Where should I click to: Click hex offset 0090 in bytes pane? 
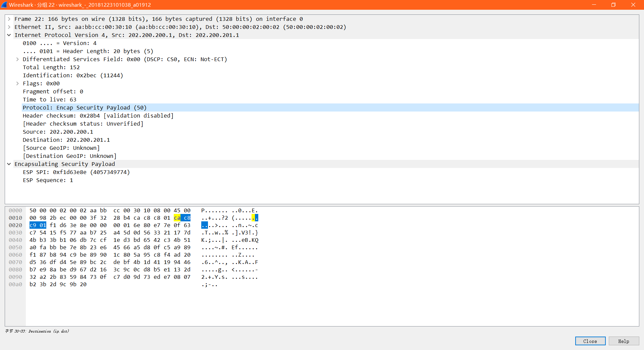click(15, 277)
